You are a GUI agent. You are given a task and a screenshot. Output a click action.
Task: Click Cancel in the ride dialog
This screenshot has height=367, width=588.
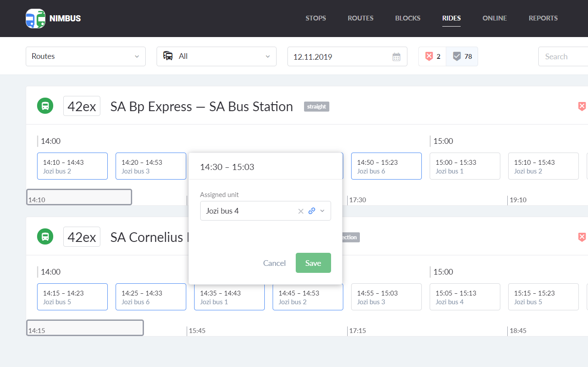(x=274, y=263)
